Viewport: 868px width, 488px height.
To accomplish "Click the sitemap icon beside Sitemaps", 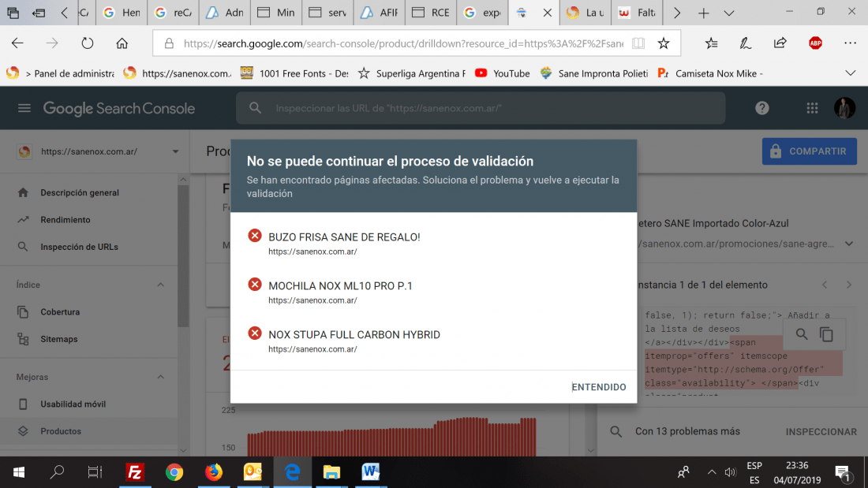I will (23, 339).
